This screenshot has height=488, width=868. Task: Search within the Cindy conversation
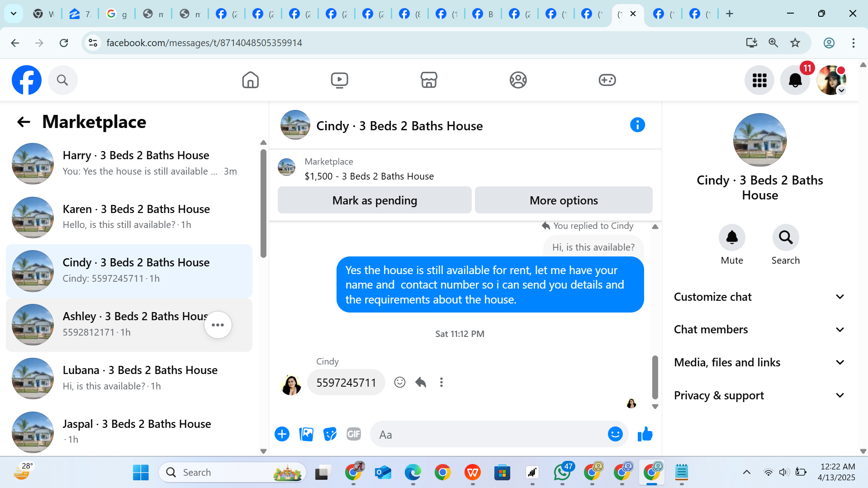(786, 237)
